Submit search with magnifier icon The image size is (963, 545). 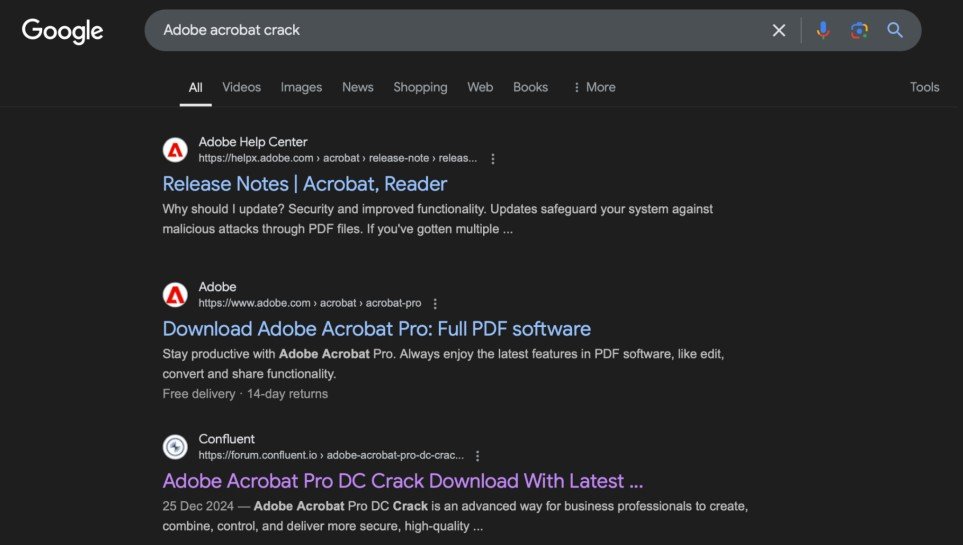tap(895, 30)
